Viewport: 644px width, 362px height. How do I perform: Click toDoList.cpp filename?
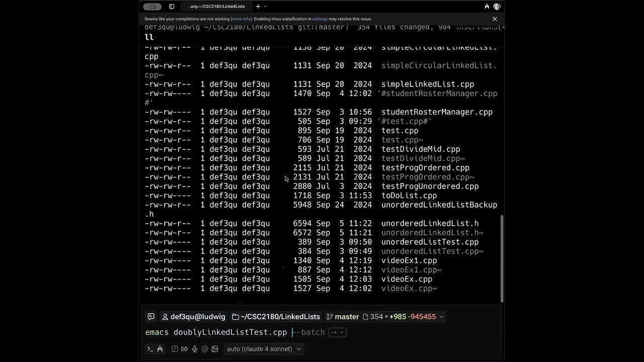click(409, 196)
